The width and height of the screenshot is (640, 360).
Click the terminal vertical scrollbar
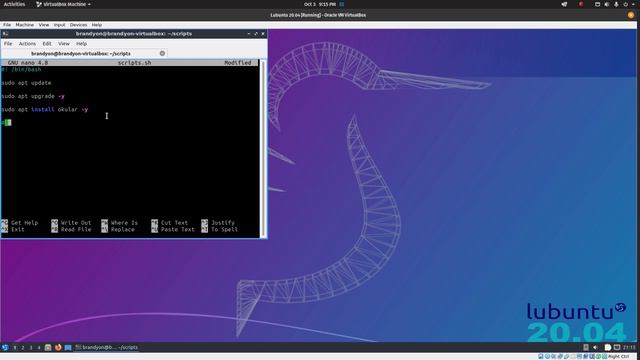(x=263, y=148)
